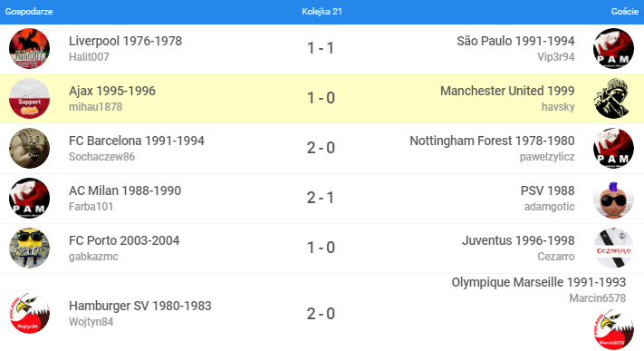644x351 pixels.
Task: Select the Kolejka 21 header
Action: point(322,12)
